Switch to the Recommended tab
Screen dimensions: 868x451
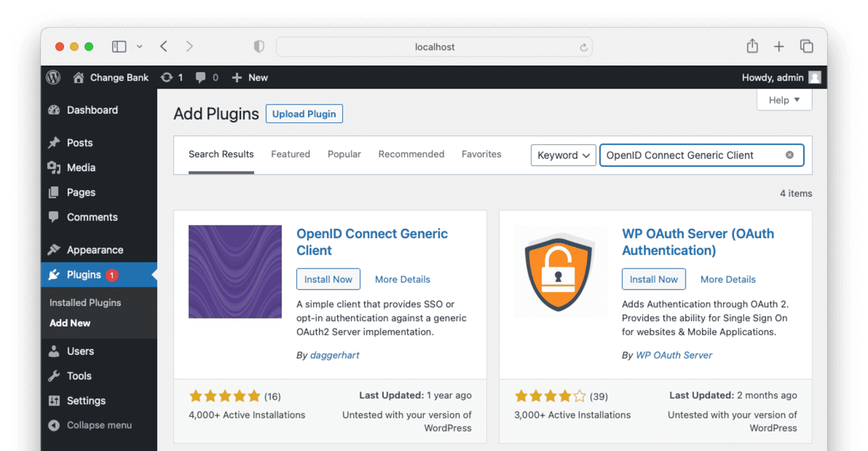click(411, 154)
